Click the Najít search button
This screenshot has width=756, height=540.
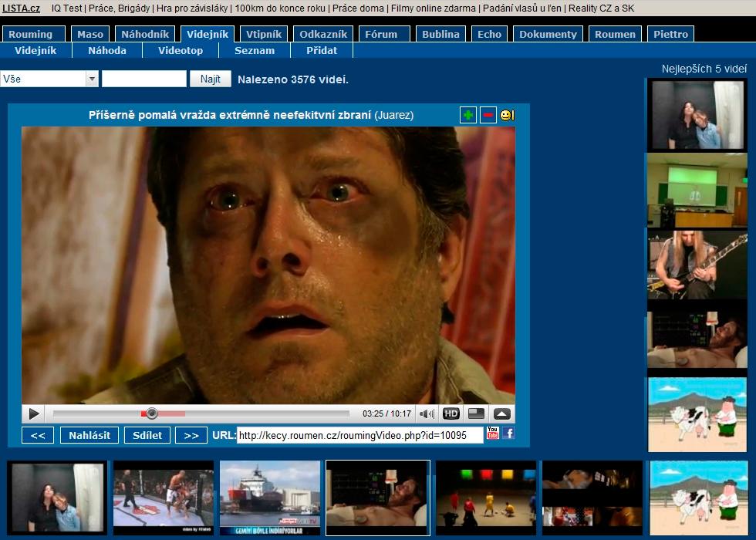pyautogui.click(x=210, y=79)
